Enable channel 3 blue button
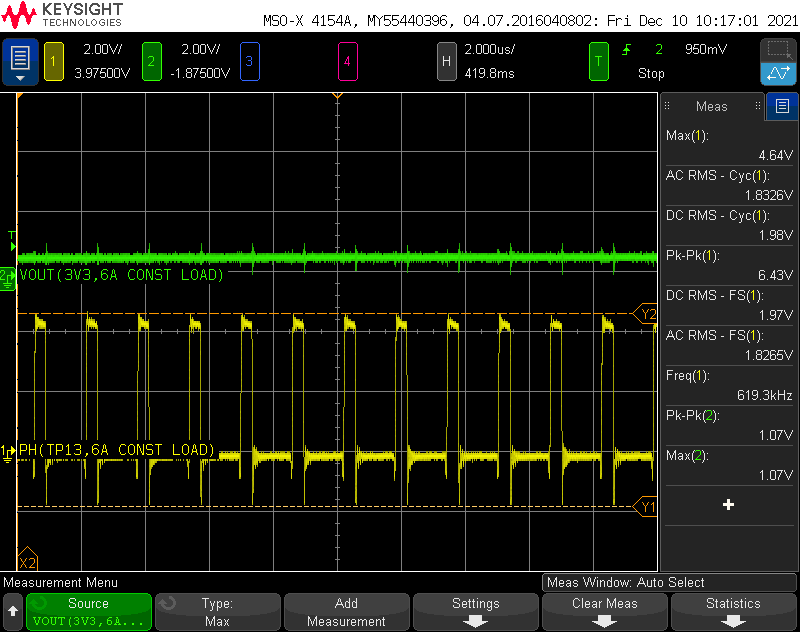Screen dimensions: 800x632 pos(249,62)
